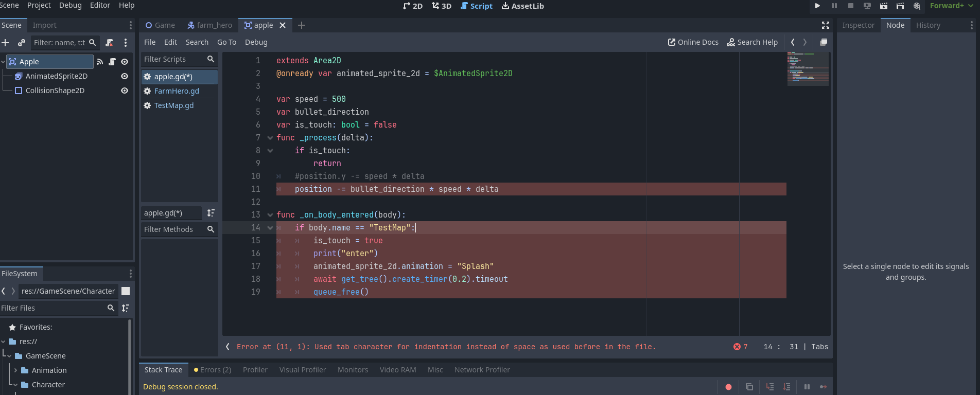Expand the Animation folder in FileSystem
This screenshot has height=395, width=980.
15,370
